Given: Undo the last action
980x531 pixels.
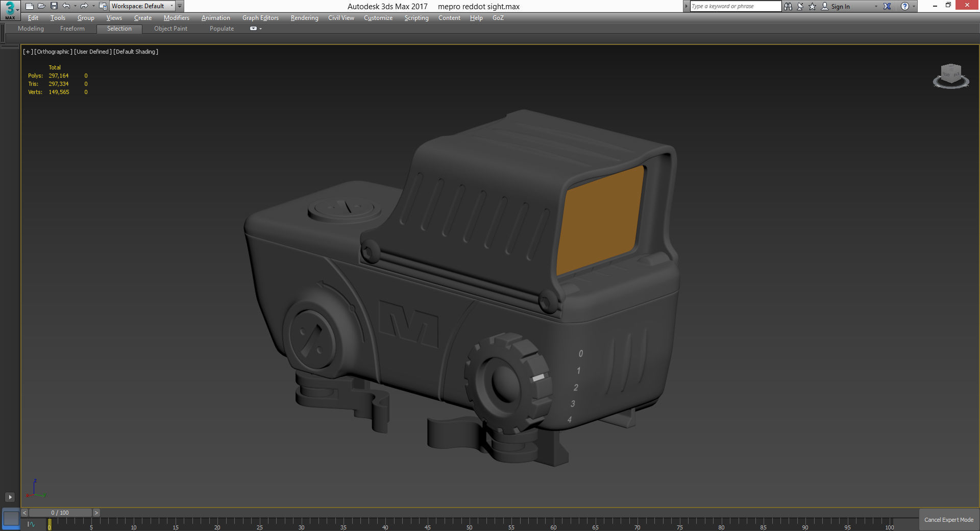Looking at the screenshot, I should (66, 6).
